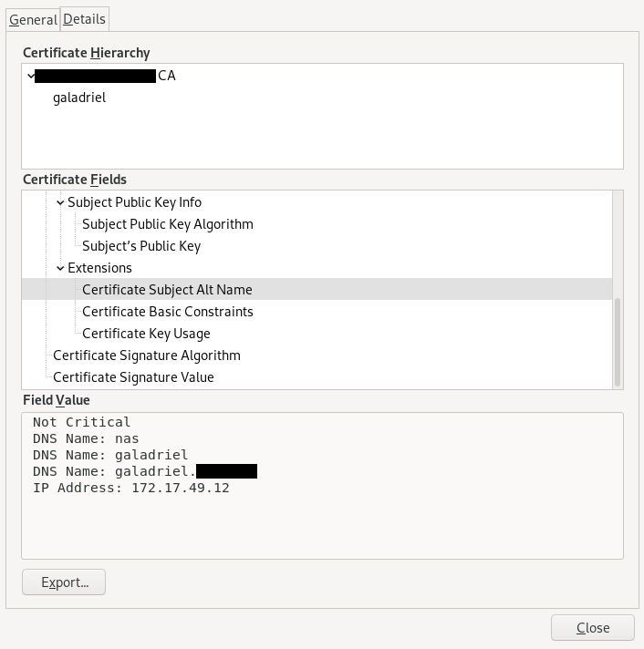Collapse the Subject Public Key Info node
The width and height of the screenshot is (644, 649).
click(x=60, y=202)
